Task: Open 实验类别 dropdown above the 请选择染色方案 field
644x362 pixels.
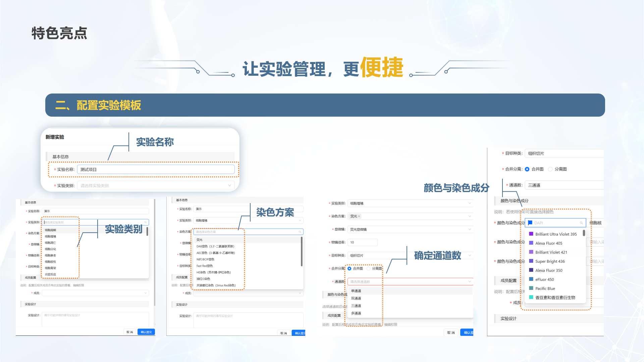Action: (x=248, y=220)
